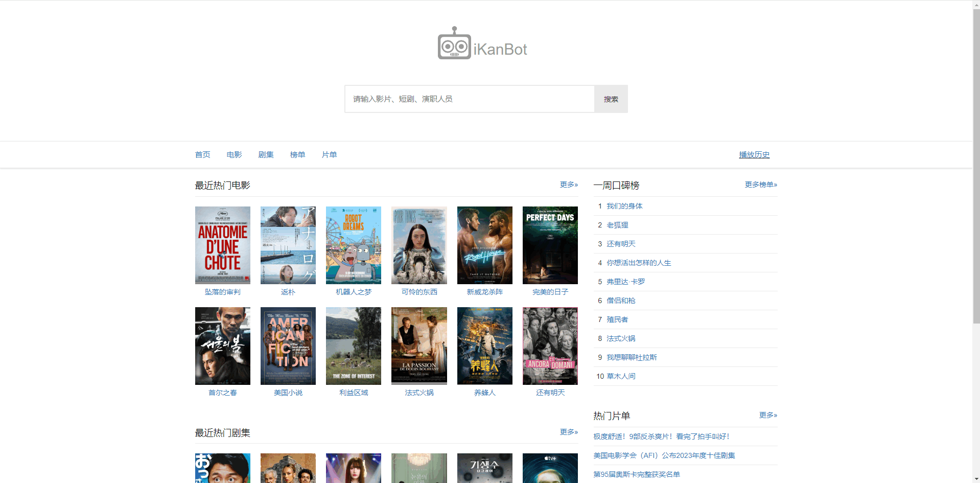Click the 完美的日子 title link
This screenshot has width=980, height=483.
click(x=550, y=292)
